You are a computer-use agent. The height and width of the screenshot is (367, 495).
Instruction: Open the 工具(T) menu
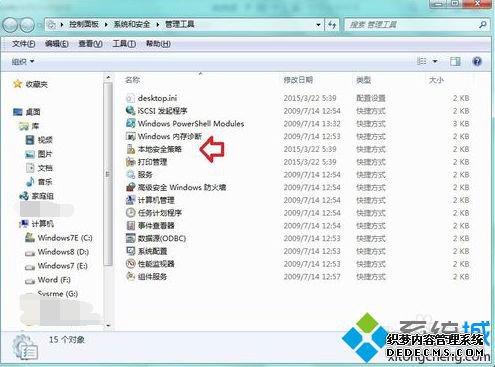[x=124, y=44]
